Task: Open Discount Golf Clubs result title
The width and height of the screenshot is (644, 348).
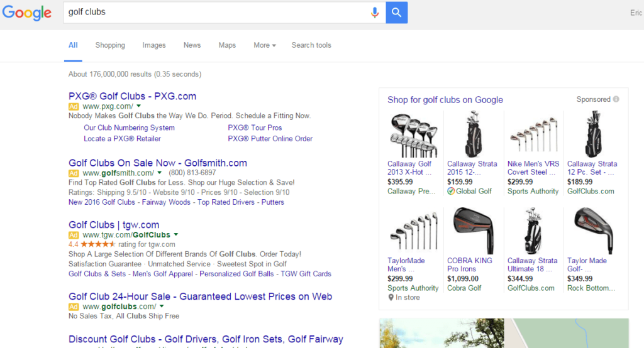Action: (x=206, y=339)
